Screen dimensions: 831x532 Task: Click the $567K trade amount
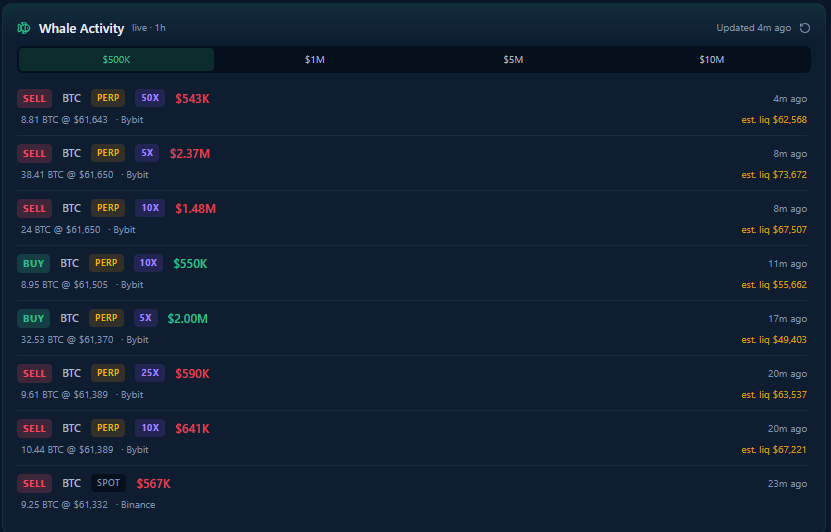154,484
